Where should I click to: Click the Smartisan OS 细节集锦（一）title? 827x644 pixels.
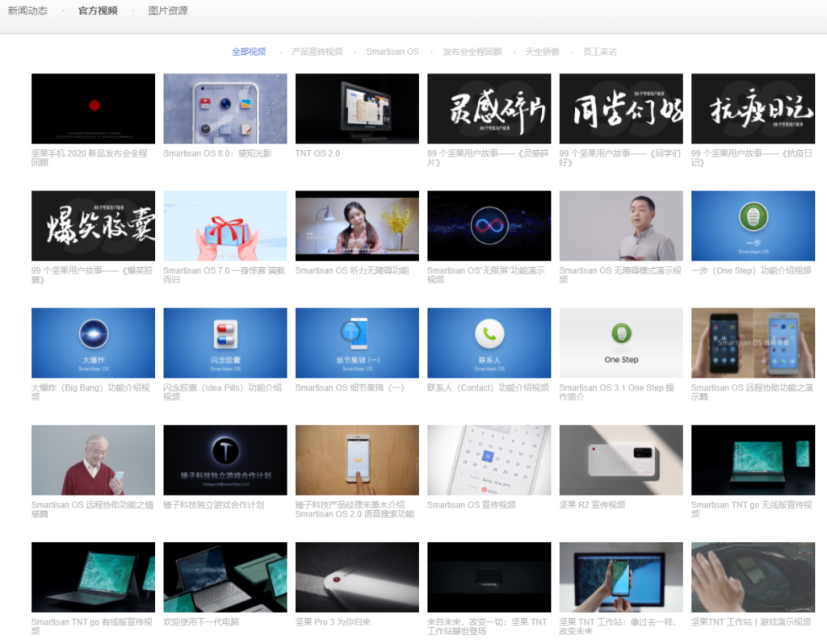(350, 387)
